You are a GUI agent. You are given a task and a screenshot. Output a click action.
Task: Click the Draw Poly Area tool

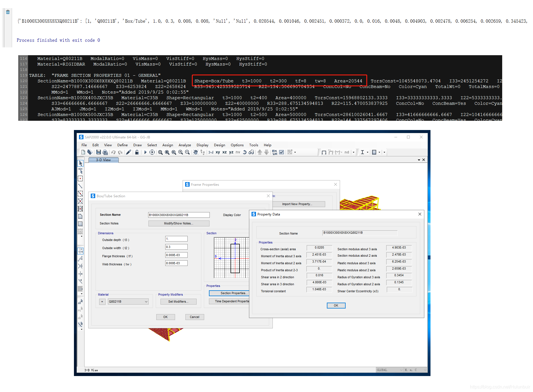pos(80,216)
